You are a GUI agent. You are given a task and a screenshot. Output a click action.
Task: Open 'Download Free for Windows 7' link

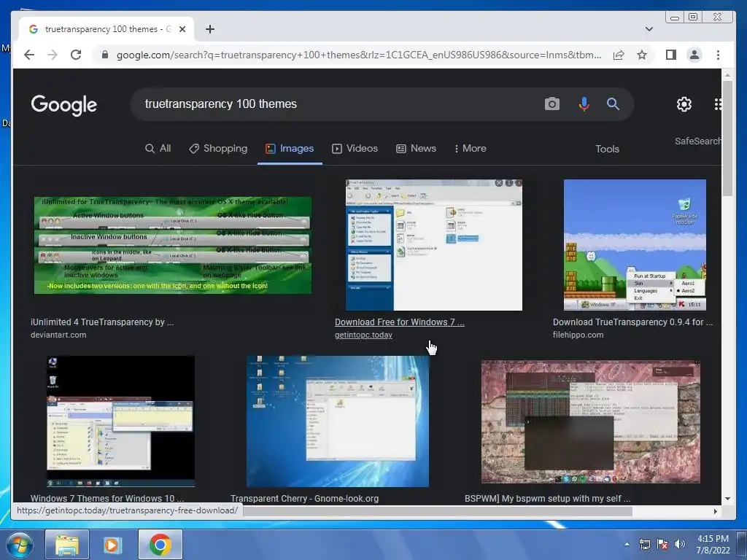point(399,322)
